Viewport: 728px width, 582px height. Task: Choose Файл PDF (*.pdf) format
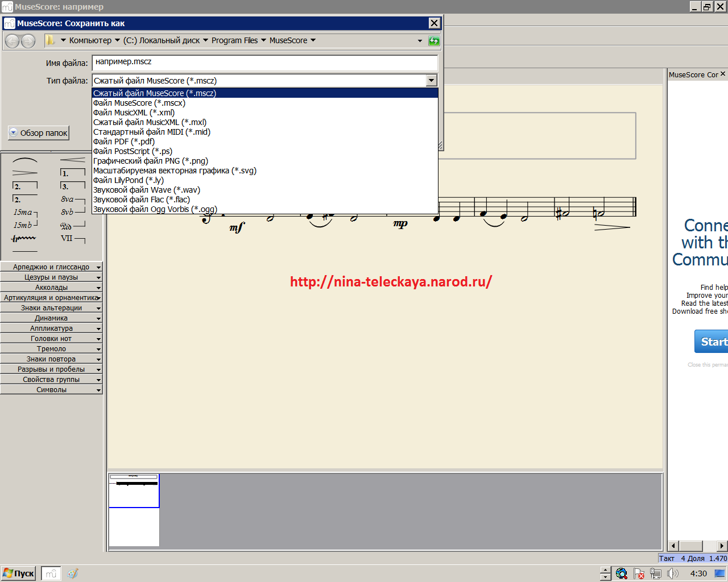click(x=265, y=142)
